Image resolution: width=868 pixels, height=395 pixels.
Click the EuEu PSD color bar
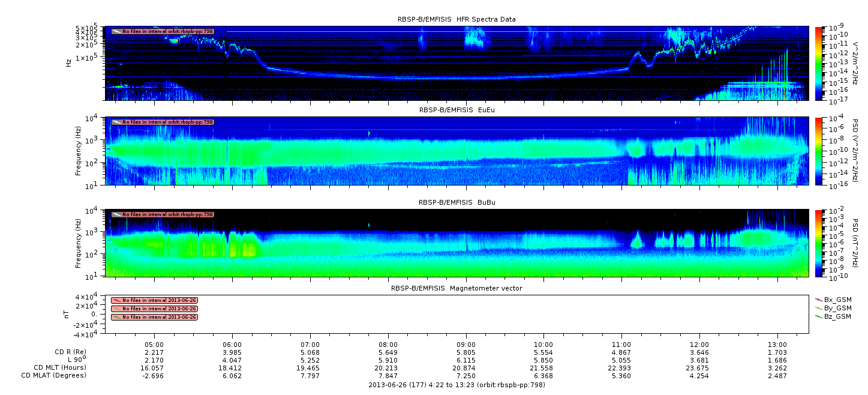(x=819, y=151)
